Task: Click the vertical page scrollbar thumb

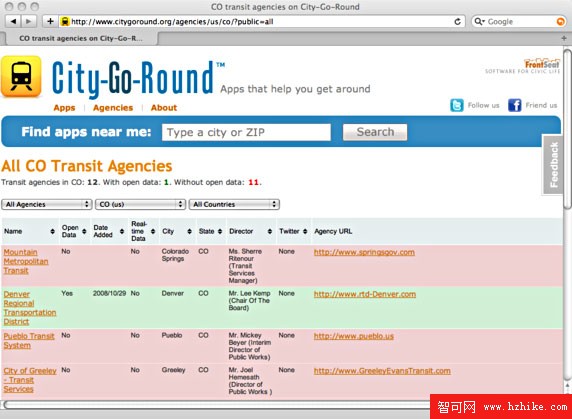Action: [567, 129]
